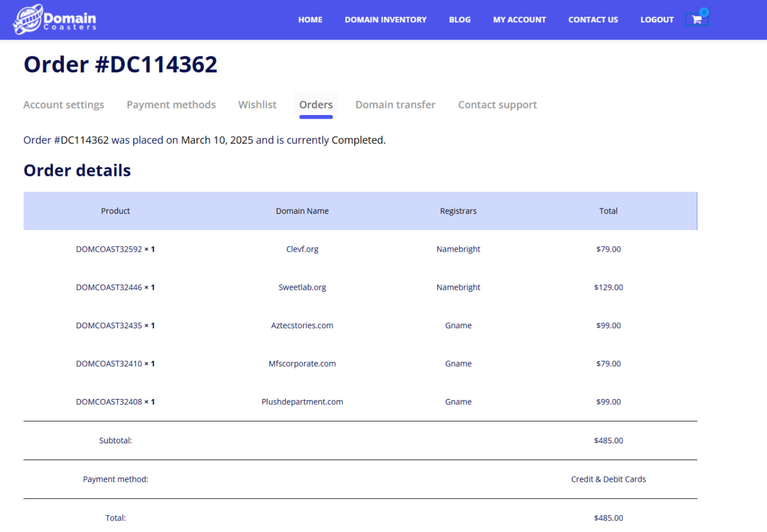Click the Product column header
Image resolution: width=767 pixels, height=532 pixels.
(x=116, y=211)
